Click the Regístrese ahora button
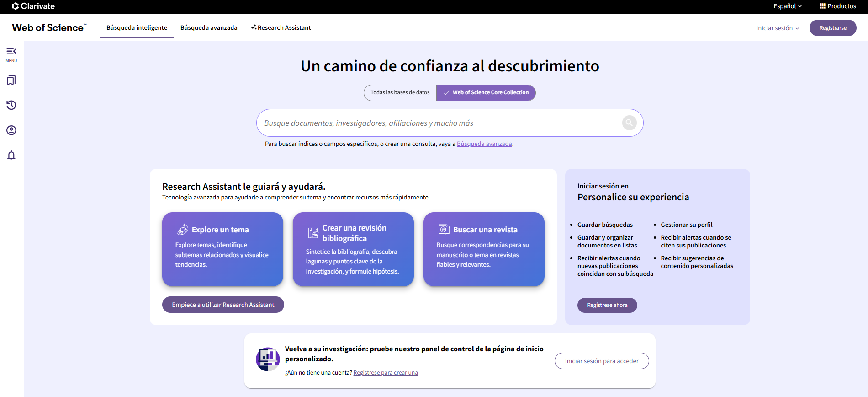This screenshot has width=868, height=397. pyautogui.click(x=607, y=305)
